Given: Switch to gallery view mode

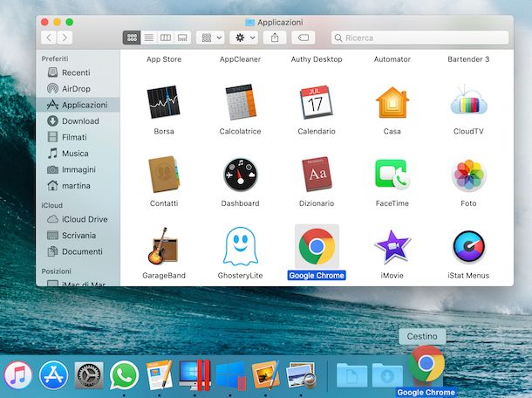Looking at the screenshot, I should point(182,38).
